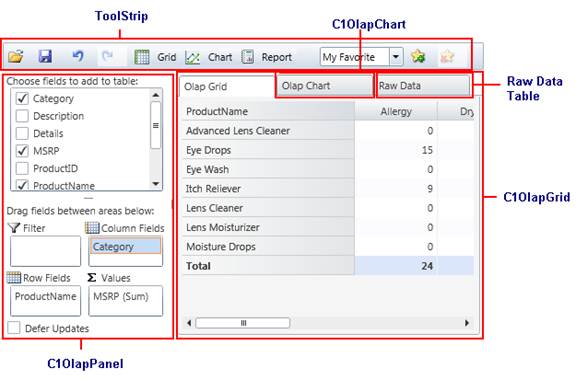The height and width of the screenshot is (380, 576).
Task: Check the Description field checkbox
Action: tap(22, 116)
